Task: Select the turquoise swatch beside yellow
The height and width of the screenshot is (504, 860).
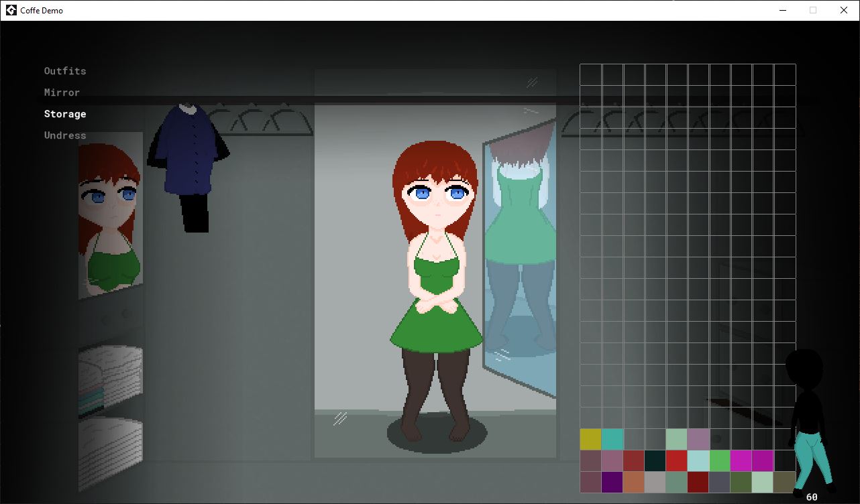Action: [x=612, y=439]
